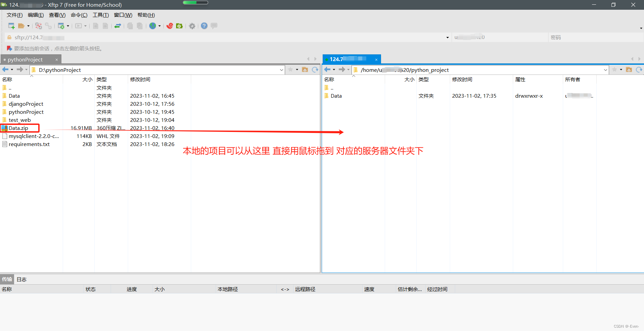The height and width of the screenshot is (331, 644).
Task: Close the 124.7 remote session tab
Action: coord(376,60)
